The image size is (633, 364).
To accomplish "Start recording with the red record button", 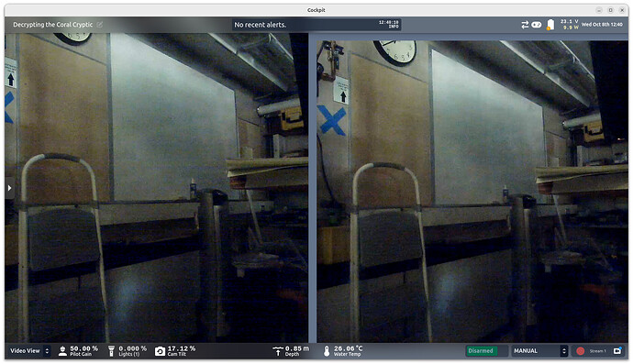I will click(580, 351).
